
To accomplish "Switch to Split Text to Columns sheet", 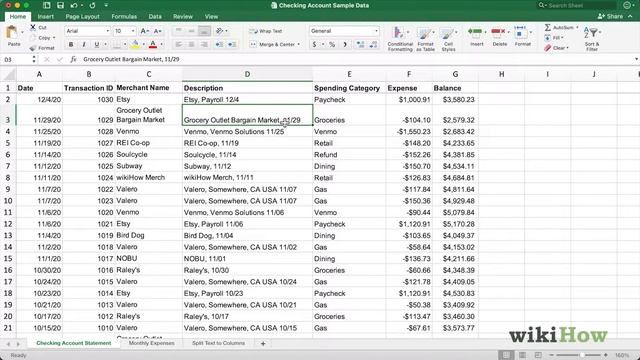I will click(218, 343).
